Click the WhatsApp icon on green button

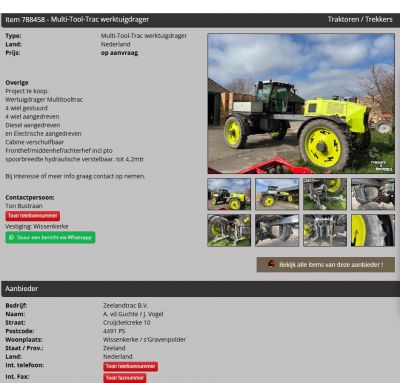click(x=12, y=238)
